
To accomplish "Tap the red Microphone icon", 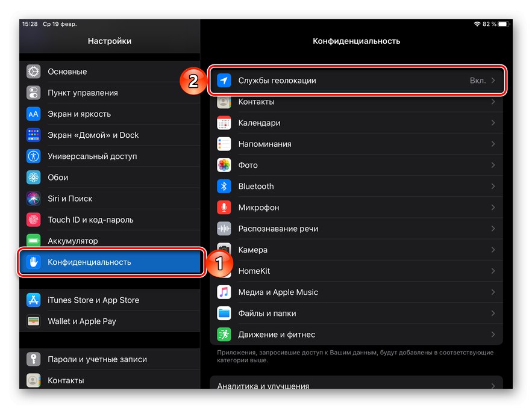I will pyautogui.click(x=224, y=208).
